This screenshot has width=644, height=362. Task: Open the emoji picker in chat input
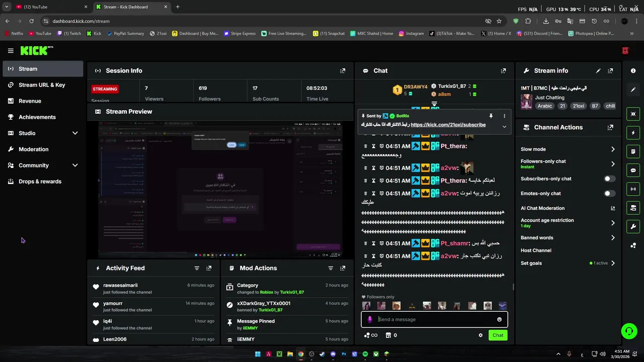click(x=499, y=319)
